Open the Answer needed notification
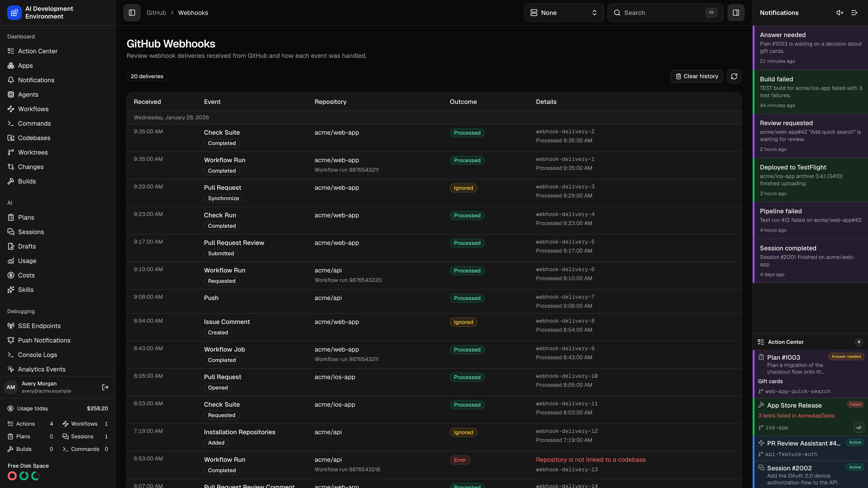This screenshot has width=868, height=488. 810,48
